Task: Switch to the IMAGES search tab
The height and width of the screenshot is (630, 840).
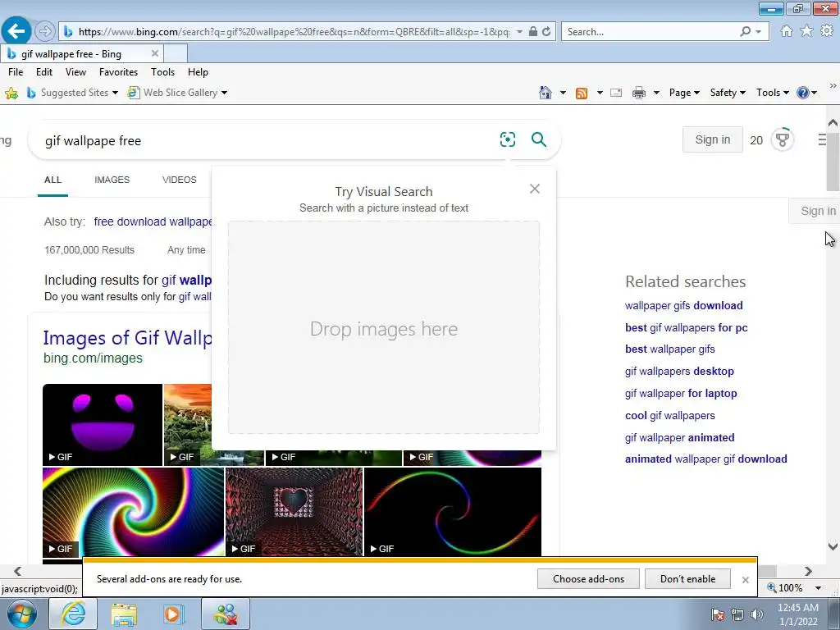Action: coord(112,180)
